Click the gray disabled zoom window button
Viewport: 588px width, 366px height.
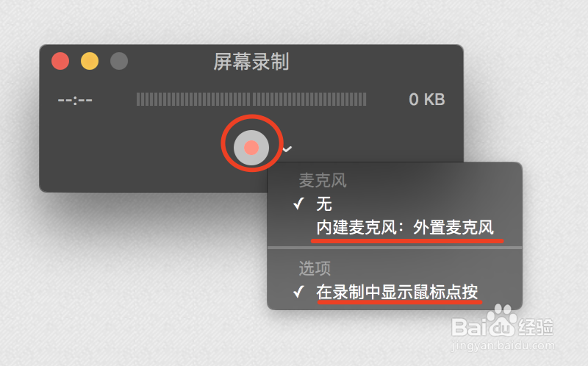(119, 61)
